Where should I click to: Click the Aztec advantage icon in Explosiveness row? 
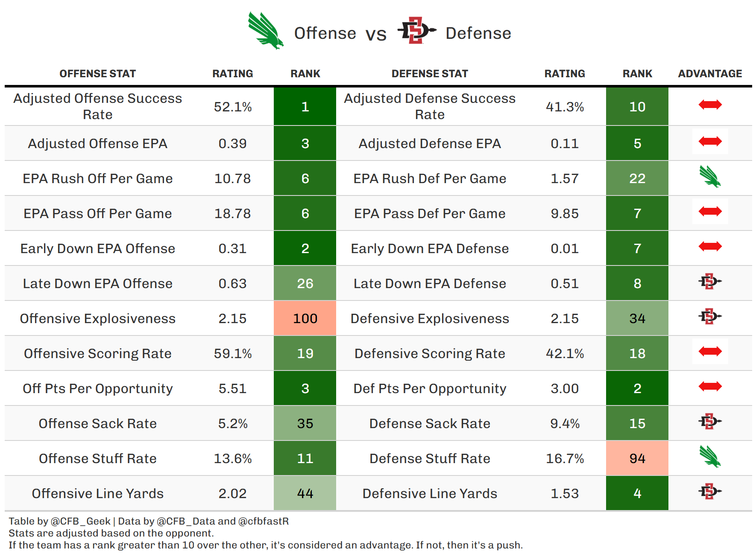click(x=710, y=317)
